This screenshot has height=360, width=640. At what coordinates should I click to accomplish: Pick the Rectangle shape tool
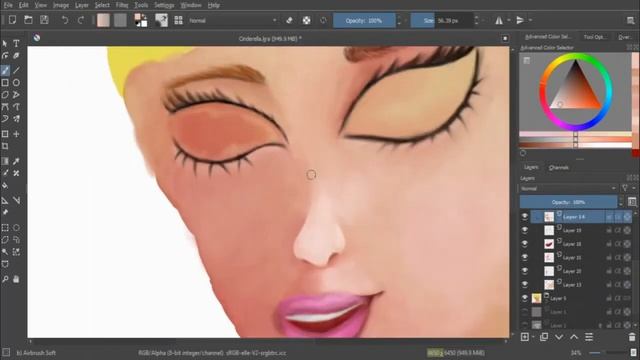click(5, 83)
